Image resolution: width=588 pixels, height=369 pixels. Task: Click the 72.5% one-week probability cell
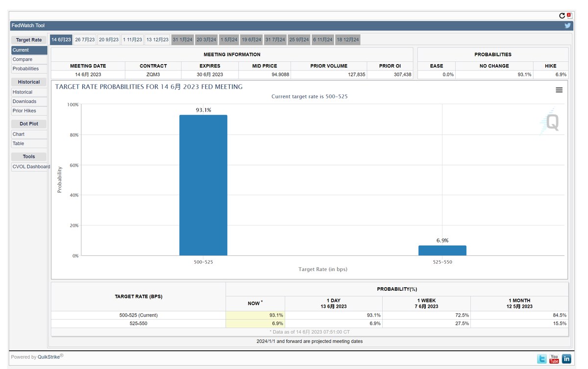(x=426, y=315)
